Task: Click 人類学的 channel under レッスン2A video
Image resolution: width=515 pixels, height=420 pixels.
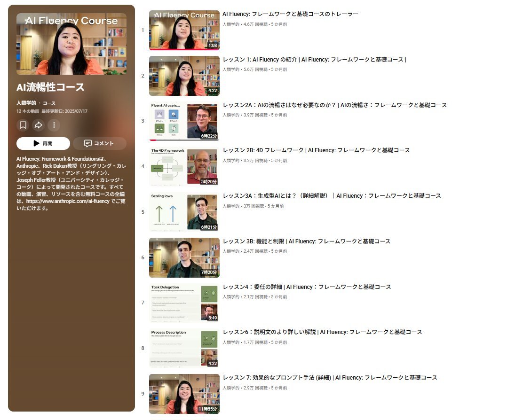Action: 231,115
